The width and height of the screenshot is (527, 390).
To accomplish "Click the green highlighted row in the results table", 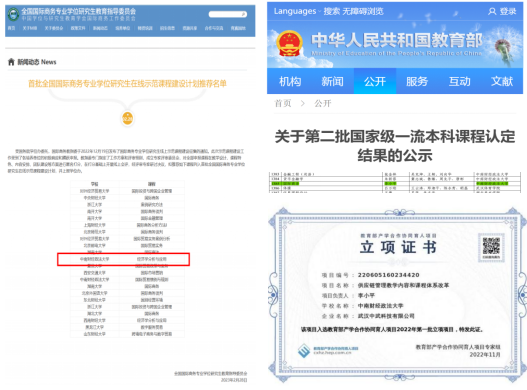I will 395,184.
